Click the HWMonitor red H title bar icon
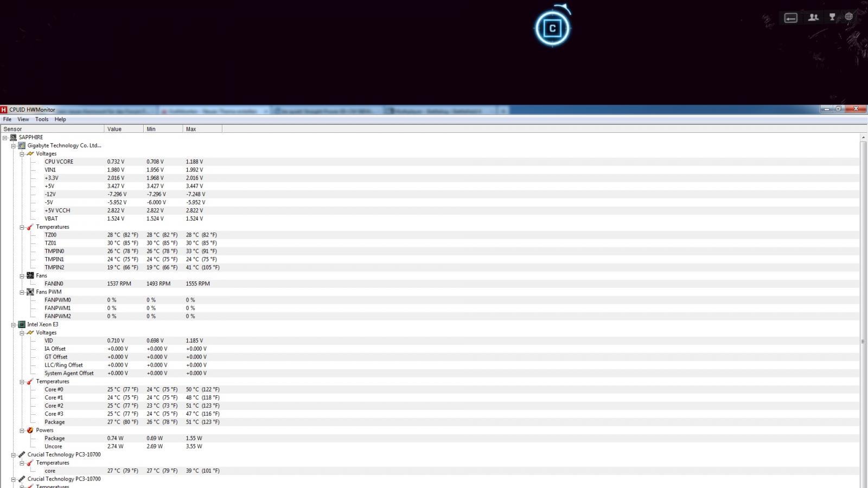 [4, 110]
